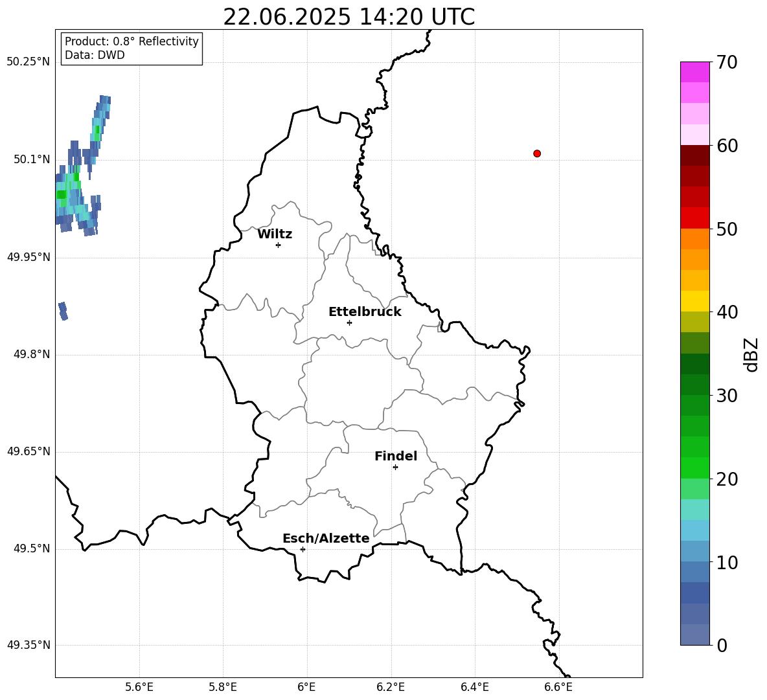Click the Esch/Alzette station label

(326, 538)
